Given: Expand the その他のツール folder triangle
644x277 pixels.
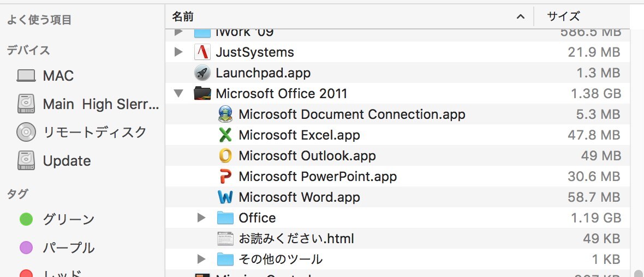Looking at the screenshot, I should (201, 259).
